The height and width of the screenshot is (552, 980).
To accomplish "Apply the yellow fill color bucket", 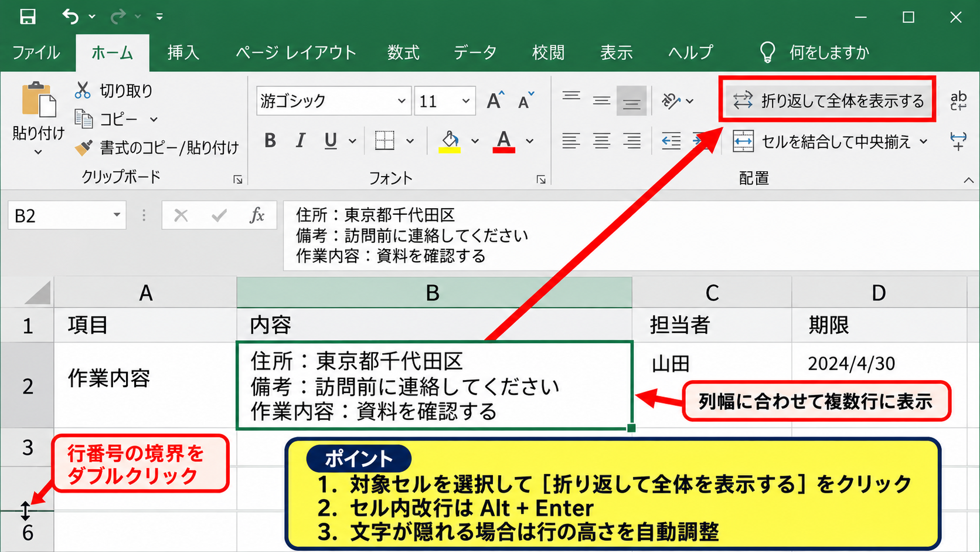I will [450, 141].
